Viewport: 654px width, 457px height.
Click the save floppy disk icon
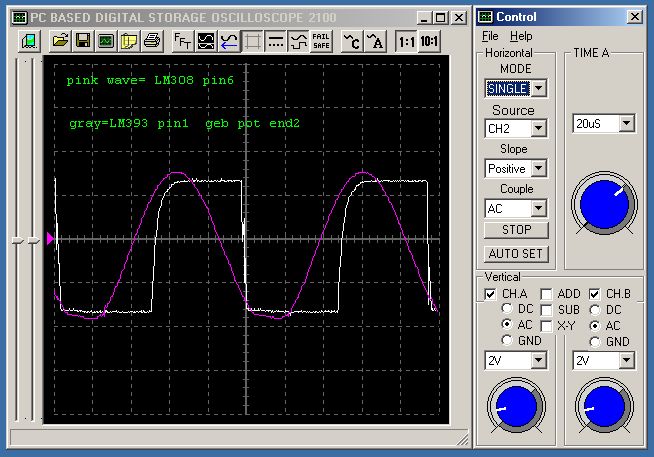83,41
